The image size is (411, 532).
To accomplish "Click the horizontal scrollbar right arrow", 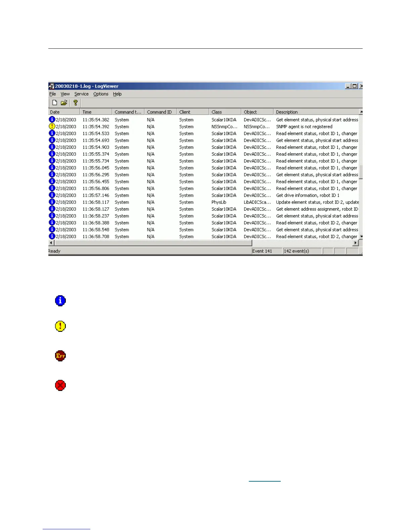I will pyautogui.click(x=356, y=242).
